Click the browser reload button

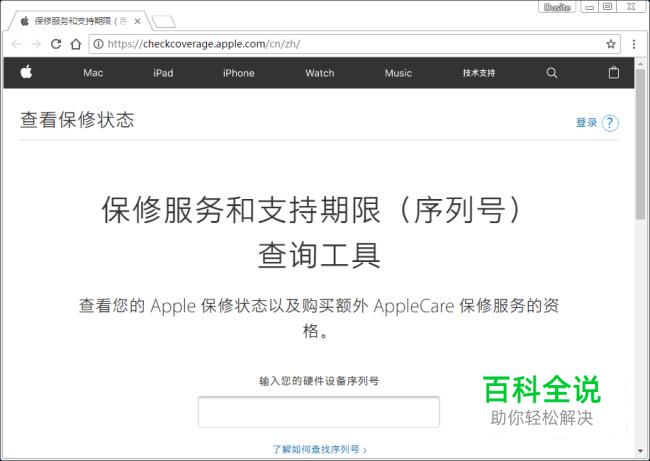click(56, 44)
